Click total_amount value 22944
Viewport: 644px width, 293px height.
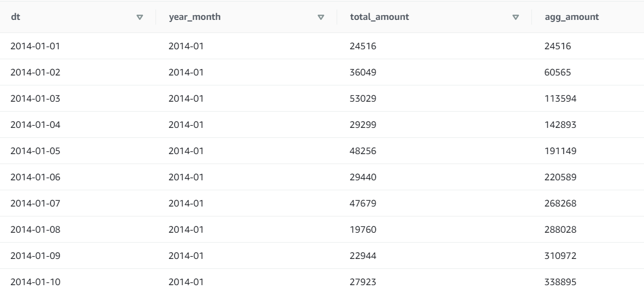pos(363,256)
